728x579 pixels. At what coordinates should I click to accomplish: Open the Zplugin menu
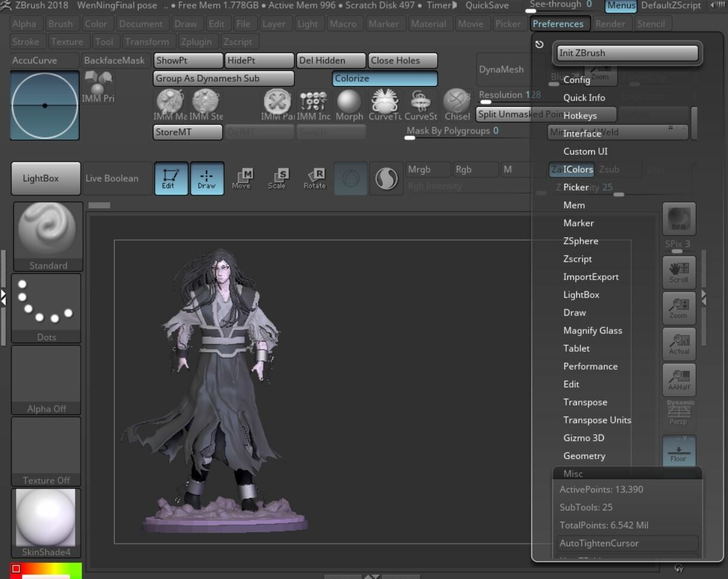[196, 42]
